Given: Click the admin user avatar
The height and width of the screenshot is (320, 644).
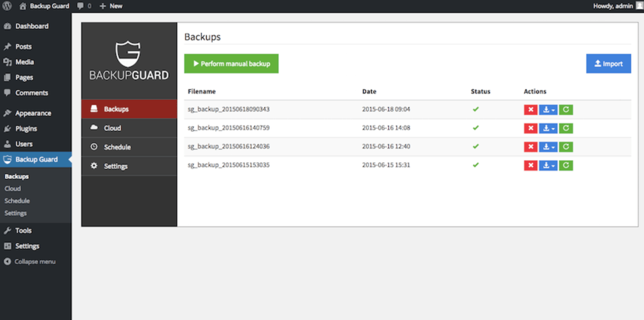Looking at the screenshot, I should pos(639,6).
